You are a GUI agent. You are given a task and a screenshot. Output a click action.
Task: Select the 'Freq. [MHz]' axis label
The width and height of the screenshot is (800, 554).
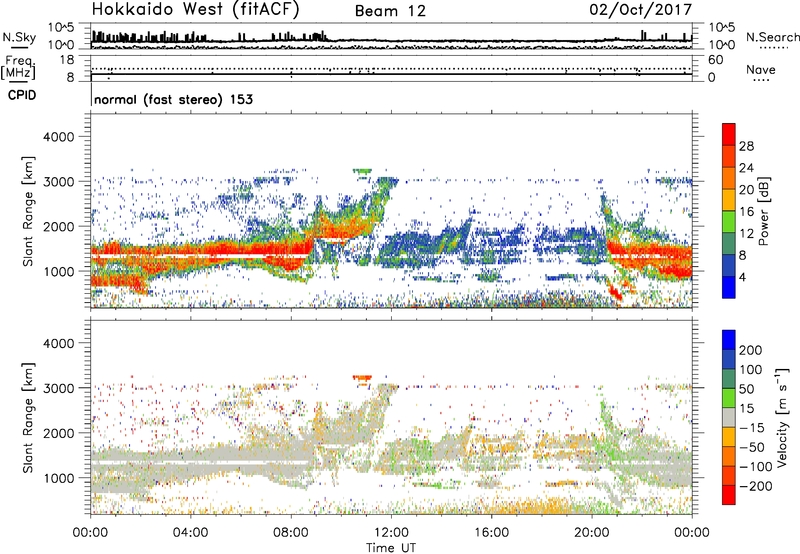click(18, 67)
